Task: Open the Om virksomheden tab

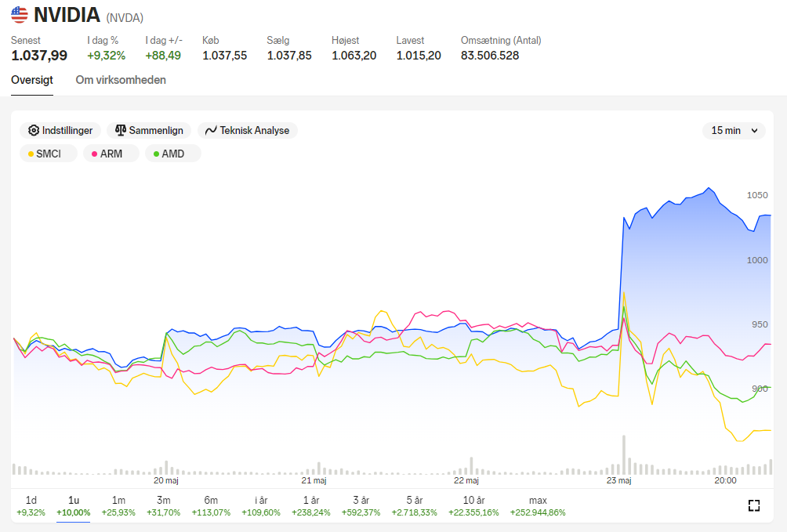Action: click(x=121, y=80)
